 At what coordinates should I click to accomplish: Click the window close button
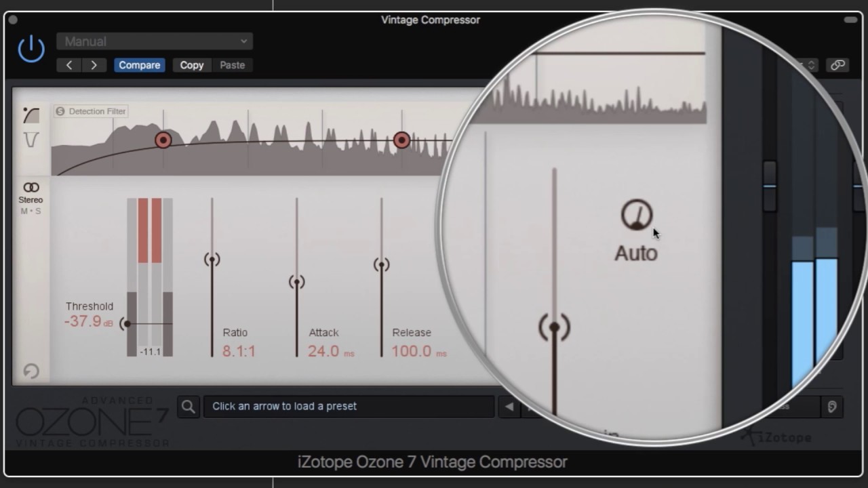pos(13,20)
